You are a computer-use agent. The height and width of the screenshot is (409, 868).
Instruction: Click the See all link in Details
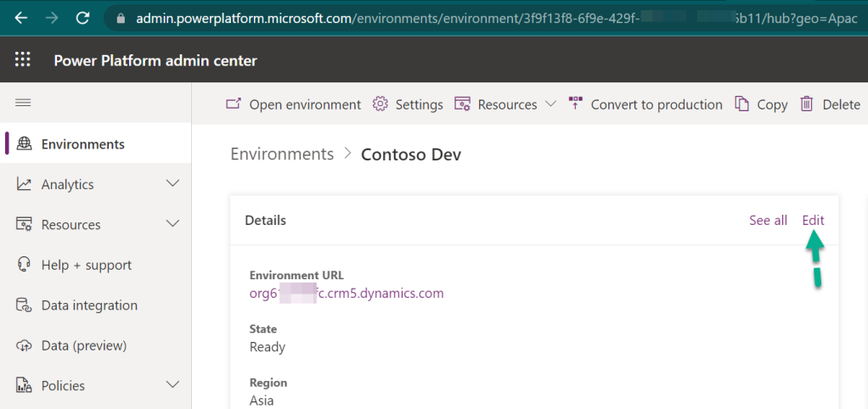[768, 220]
